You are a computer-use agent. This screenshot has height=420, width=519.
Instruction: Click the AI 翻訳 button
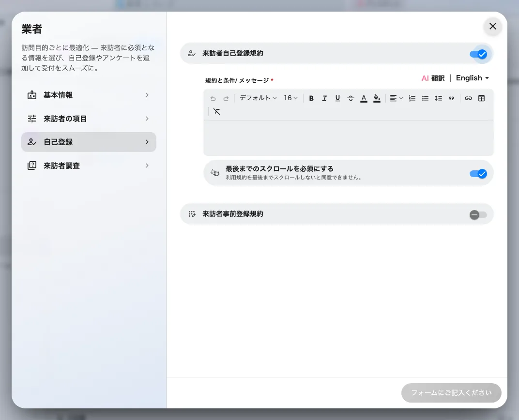(x=433, y=78)
